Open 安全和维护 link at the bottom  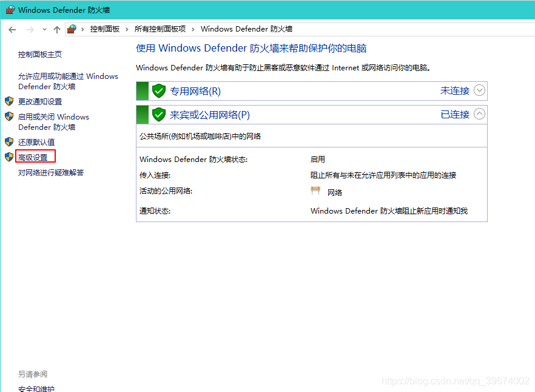point(36,388)
